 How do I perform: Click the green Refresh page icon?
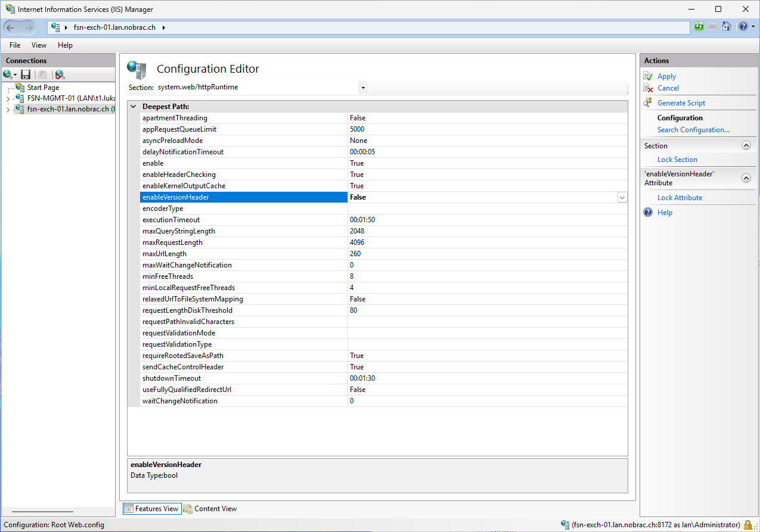[x=699, y=27]
